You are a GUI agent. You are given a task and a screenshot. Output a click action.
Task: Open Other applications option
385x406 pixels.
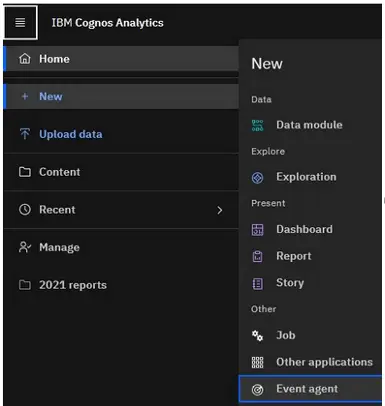[x=310, y=362]
